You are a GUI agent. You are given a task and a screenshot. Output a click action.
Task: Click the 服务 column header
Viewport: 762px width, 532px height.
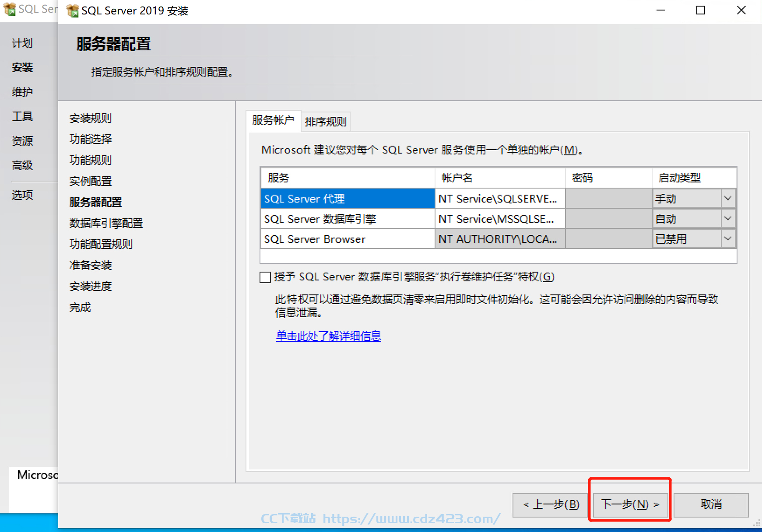click(348, 178)
